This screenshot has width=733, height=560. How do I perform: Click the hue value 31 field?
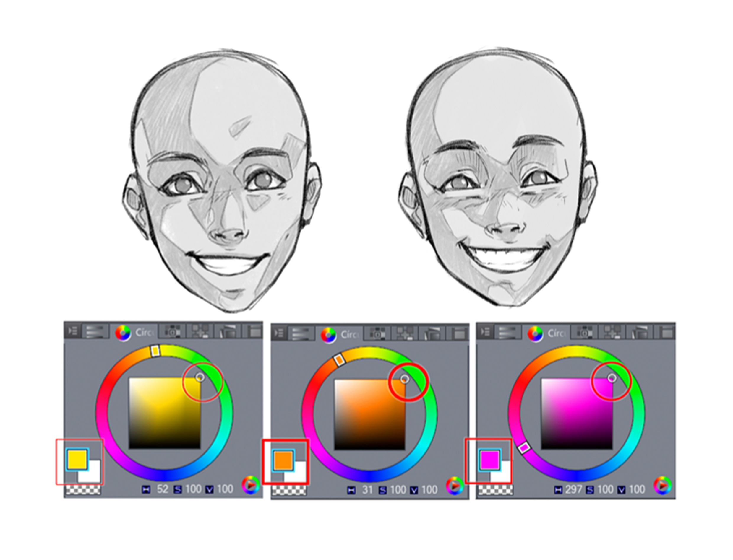tap(367, 490)
